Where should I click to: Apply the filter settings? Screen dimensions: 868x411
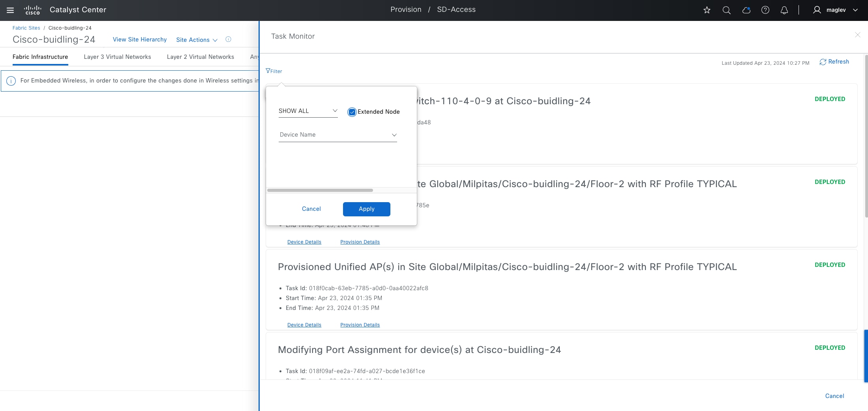pos(366,209)
